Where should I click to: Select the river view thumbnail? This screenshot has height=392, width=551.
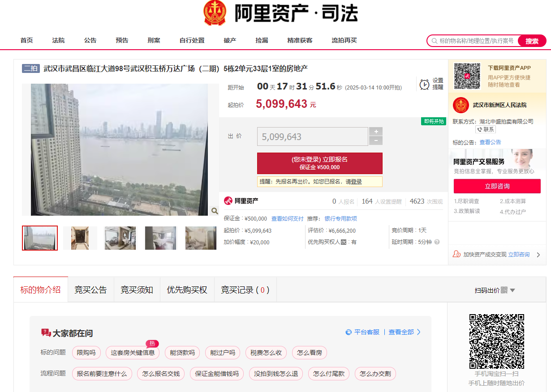click(40, 238)
